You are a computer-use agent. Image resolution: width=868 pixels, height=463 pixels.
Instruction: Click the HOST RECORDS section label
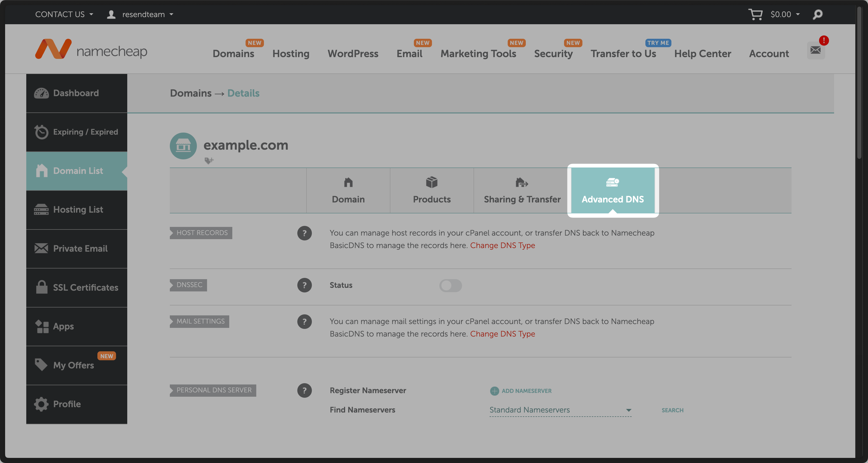pyautogui.click(x=201, y=233)
